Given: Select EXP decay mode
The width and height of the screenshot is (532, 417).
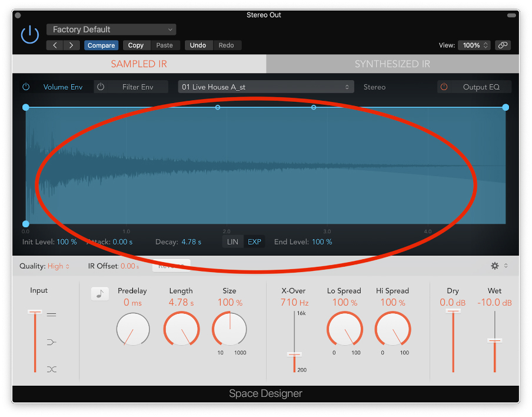Looking at the screenshot, I should click(x=254, y=242).
